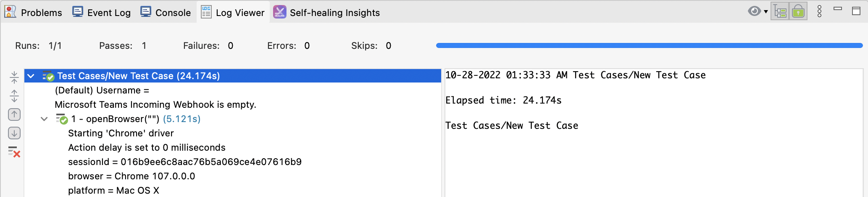Click the blue test progress bar

coord(649,45)
